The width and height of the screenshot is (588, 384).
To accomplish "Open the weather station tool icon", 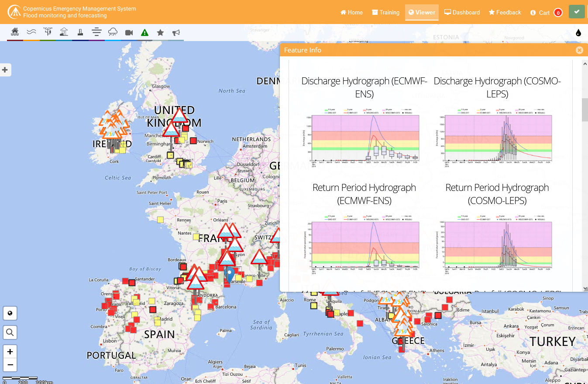I will (x=47, y=32).
